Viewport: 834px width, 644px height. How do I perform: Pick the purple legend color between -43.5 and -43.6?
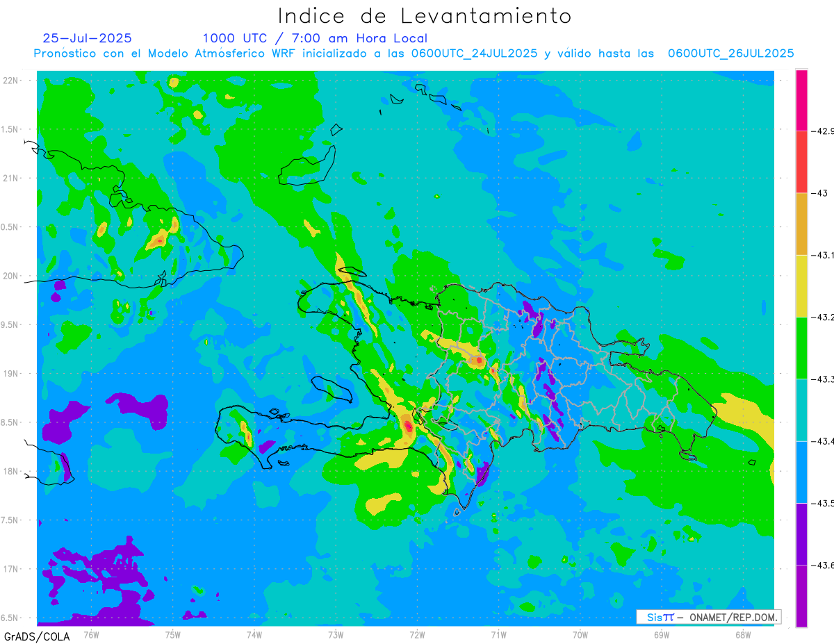pyautogui.click(x=801, y=534)
